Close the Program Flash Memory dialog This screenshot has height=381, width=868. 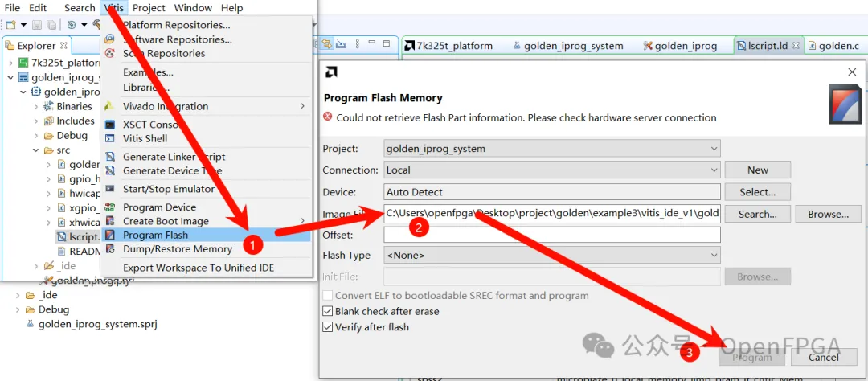[x=852, y=72]
